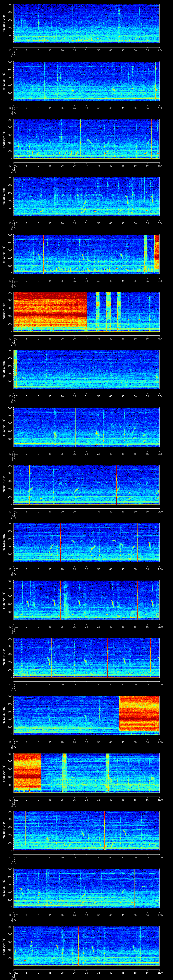Viewport: 173px width, 980px height.
Task: Click the 7:00 end time label
Action: click(160, 339)
